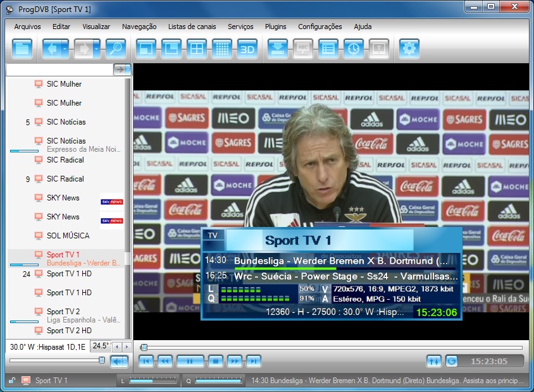Expand the back button history dropdown
This screenshot has height=392, width=534.
coord(65,49)
